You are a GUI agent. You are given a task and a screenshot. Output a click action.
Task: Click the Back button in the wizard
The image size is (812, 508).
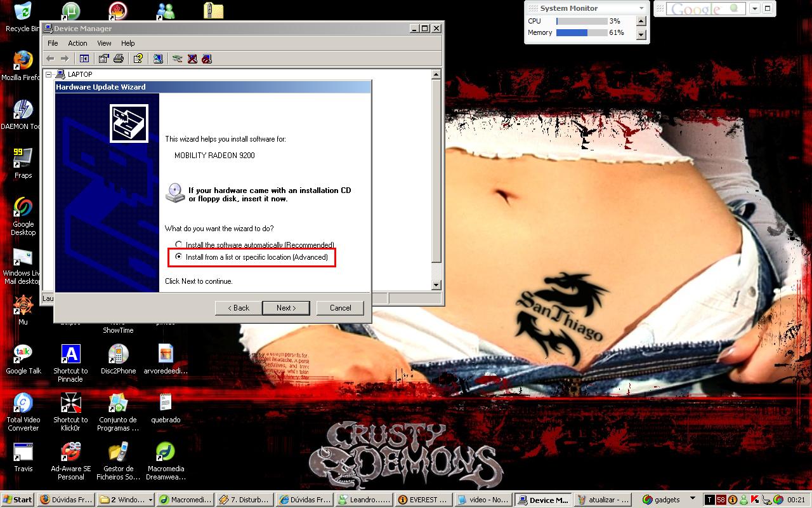tap(239, 308)
